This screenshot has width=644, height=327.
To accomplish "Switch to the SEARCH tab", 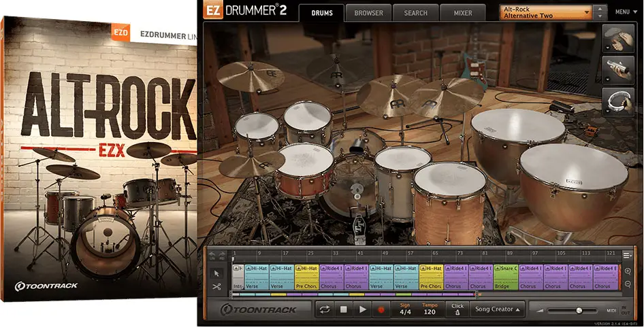I will [x=416, y=13].
